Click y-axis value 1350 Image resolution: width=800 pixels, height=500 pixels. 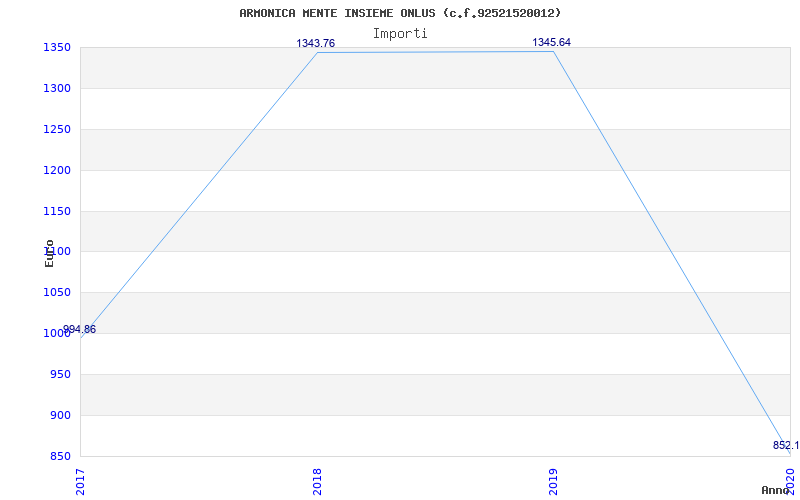56,48
